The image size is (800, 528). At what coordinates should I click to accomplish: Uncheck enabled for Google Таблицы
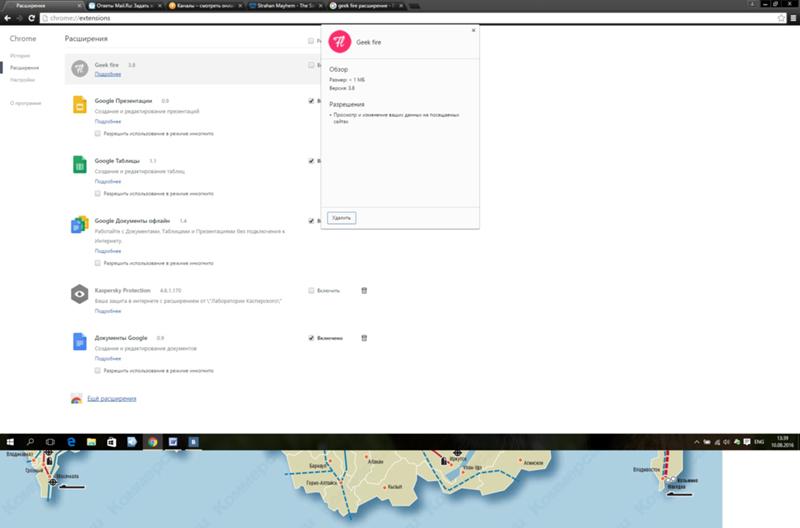pyautogui.click(x=311, y=161)
